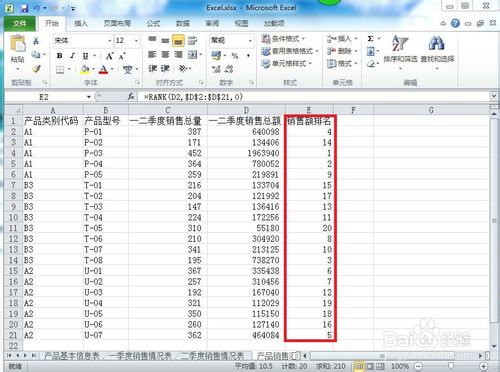This screenshot has height=372, width=500.
Task: Click the Fill down icon
Action: coord(371,51)
